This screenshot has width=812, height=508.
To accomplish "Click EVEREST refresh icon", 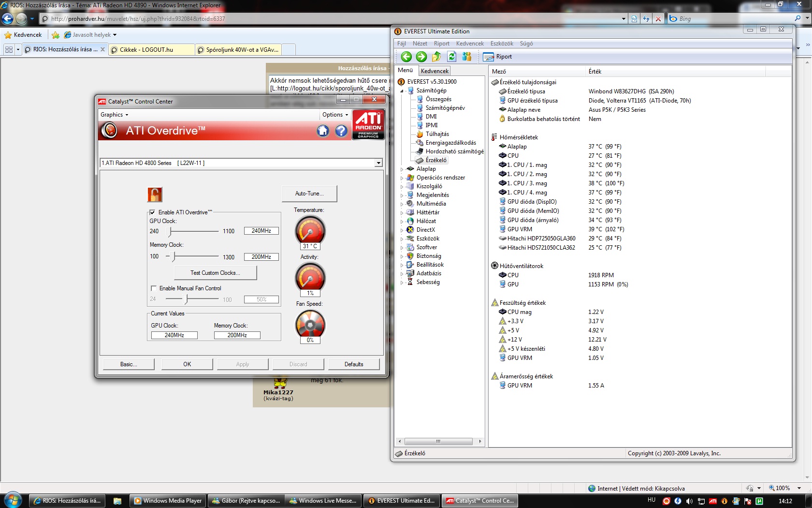I will [451, 57].
